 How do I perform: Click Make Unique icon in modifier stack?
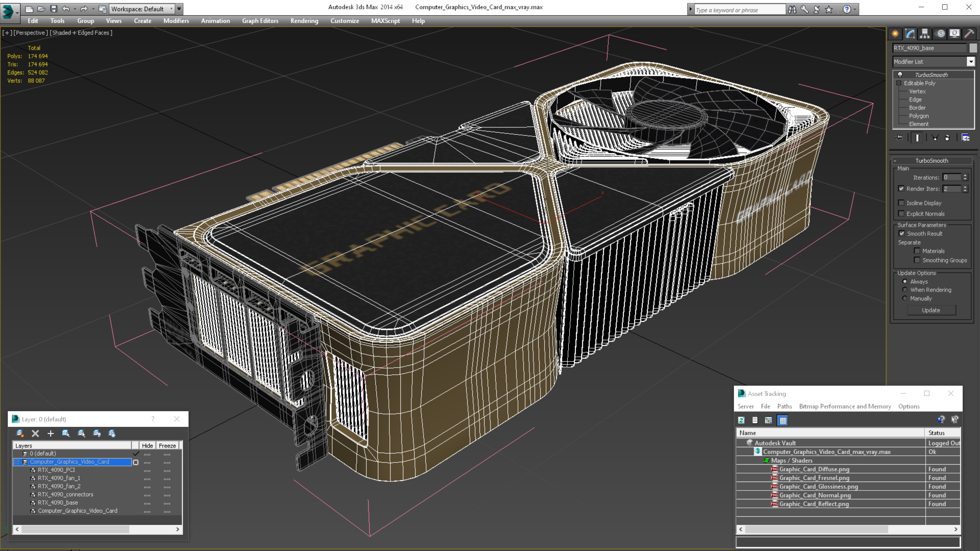935,138
